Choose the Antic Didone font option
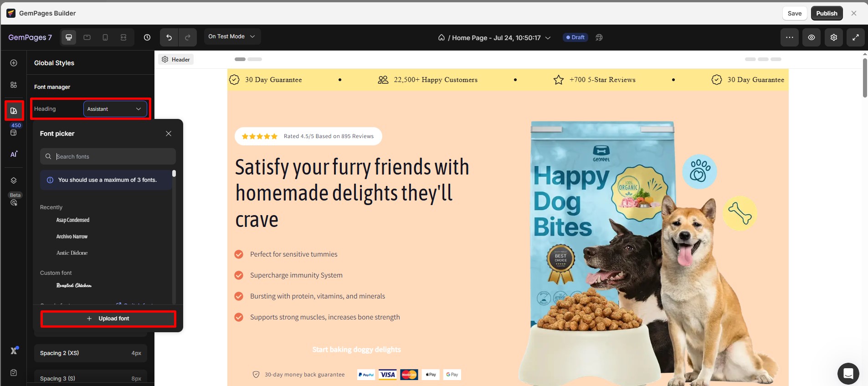 point(72,252)
